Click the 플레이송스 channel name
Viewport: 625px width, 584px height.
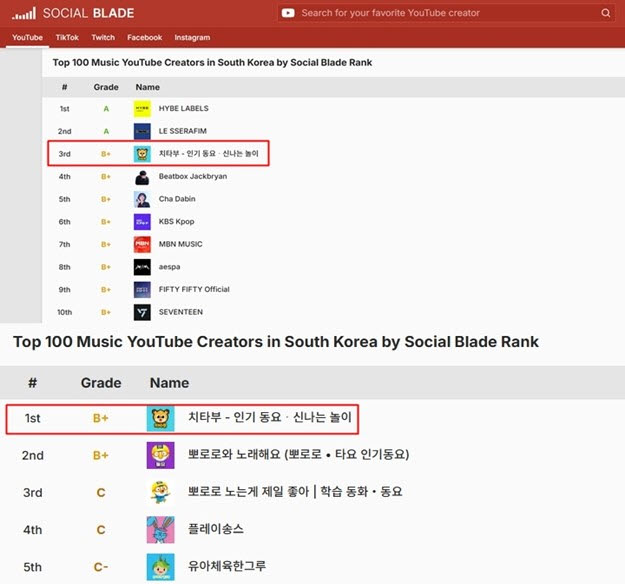click(215, 529)
